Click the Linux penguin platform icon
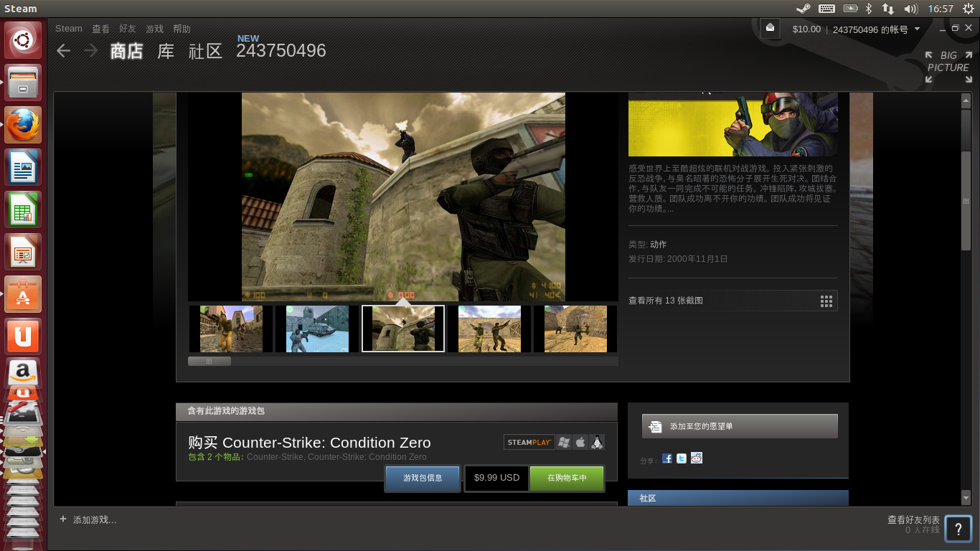980x551 pixels. 597,443
